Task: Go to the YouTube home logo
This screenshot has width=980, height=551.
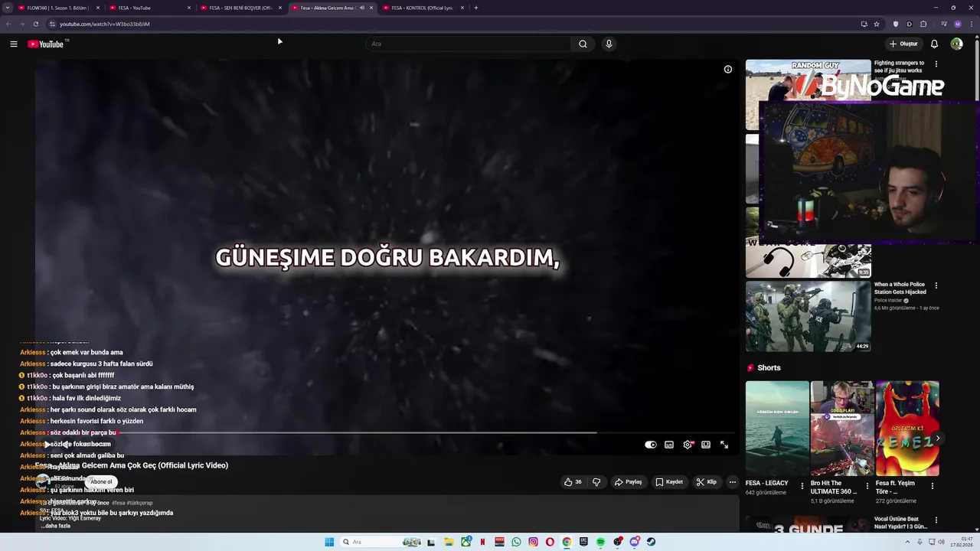Action: click(x=46, y=44)
